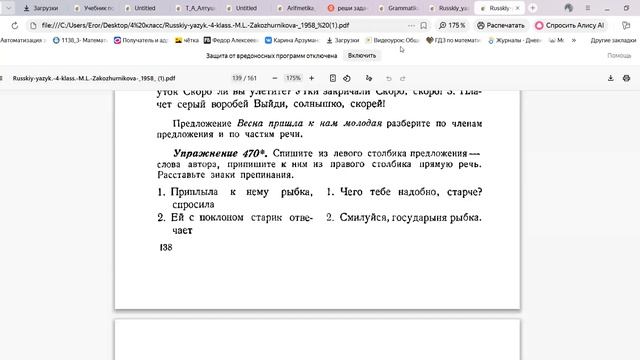Open a new tab with the plus button
This screenshot has height=360, width=640.
pos(533,8)
